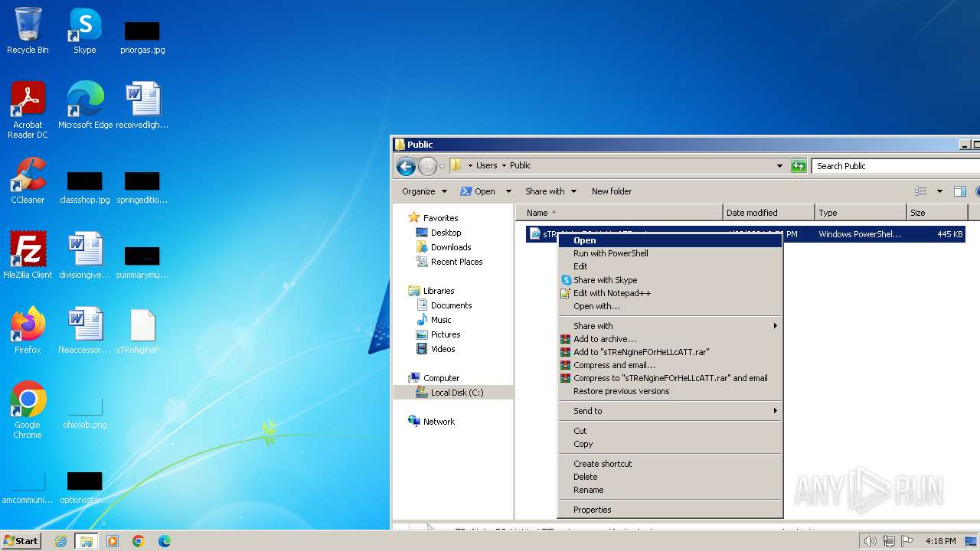Choose Delete from the context menu
Viewport: 980px width, 551px height.
pyautogui.click(x=670, y=477)
